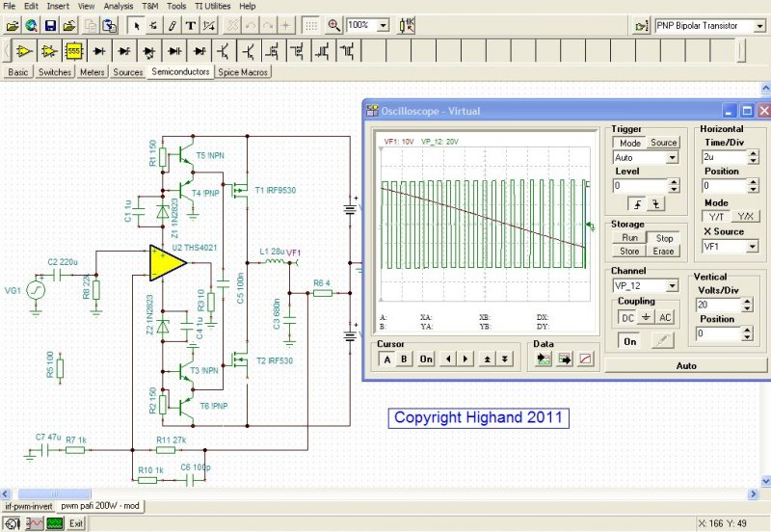This screenshot has height=532, width=771.
Task: Place a PNP bipolar transistor
Action: point(250,51)
